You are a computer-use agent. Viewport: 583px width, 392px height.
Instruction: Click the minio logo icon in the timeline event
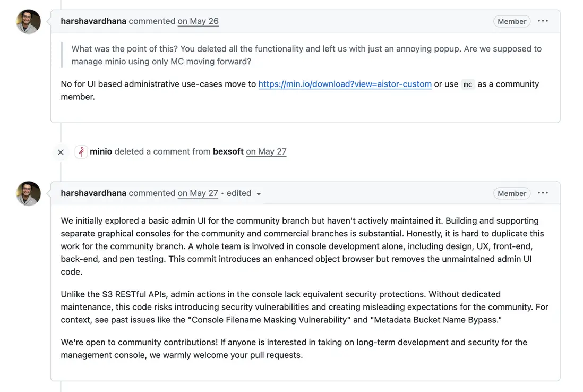(81, 152)
